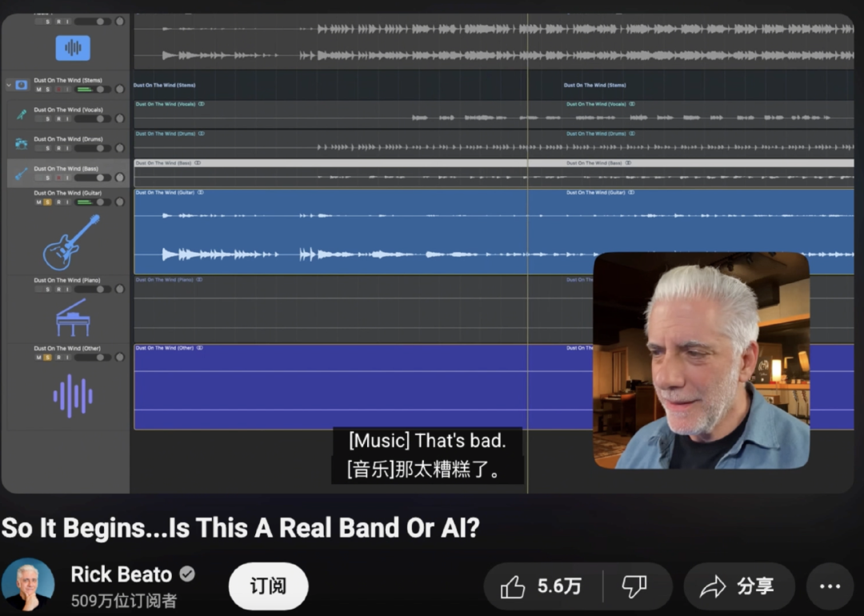Toggle record enable R on Stems track

(59, 90)
